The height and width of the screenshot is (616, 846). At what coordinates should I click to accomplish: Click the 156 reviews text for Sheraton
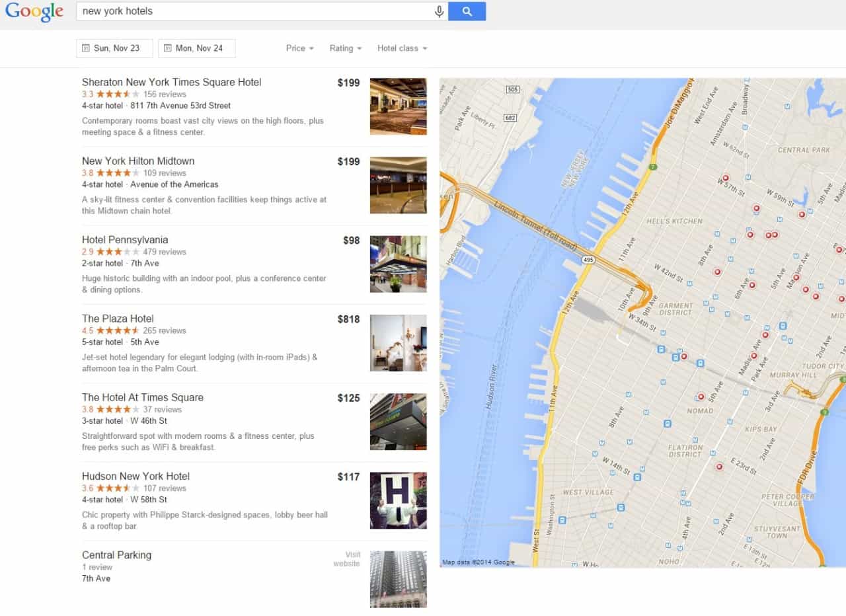pos(165,94)
